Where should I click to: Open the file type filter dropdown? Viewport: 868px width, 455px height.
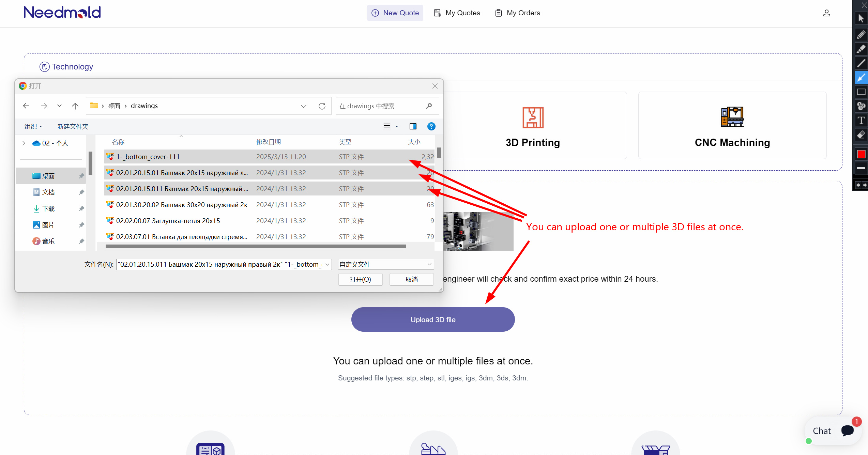(386, 264)
